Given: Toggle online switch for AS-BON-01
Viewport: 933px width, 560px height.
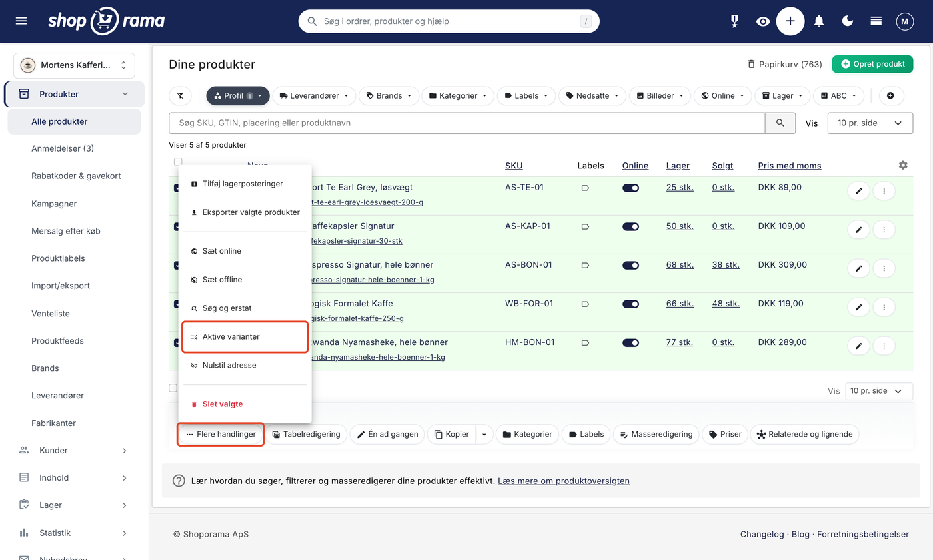Looking at the screenshot, I should [631, 266].
